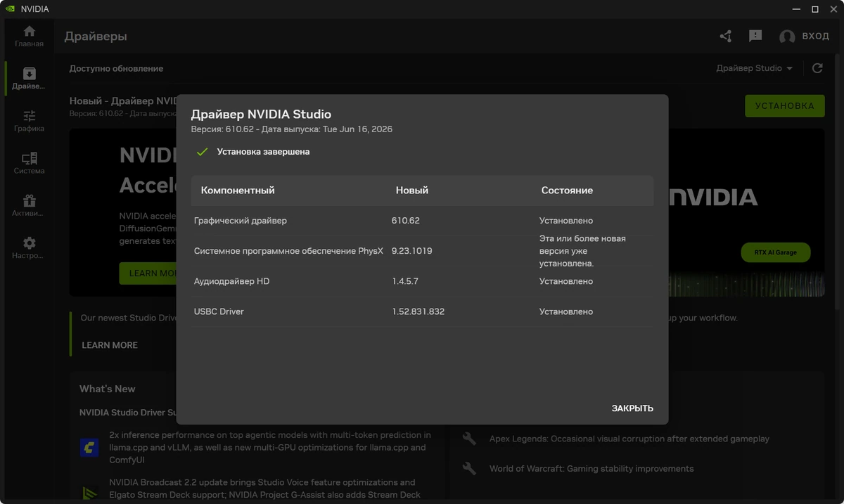Click the NVIDIA logo in title bar
The image size is (844, 504).
pyautogui.click(x=9, y=9)
